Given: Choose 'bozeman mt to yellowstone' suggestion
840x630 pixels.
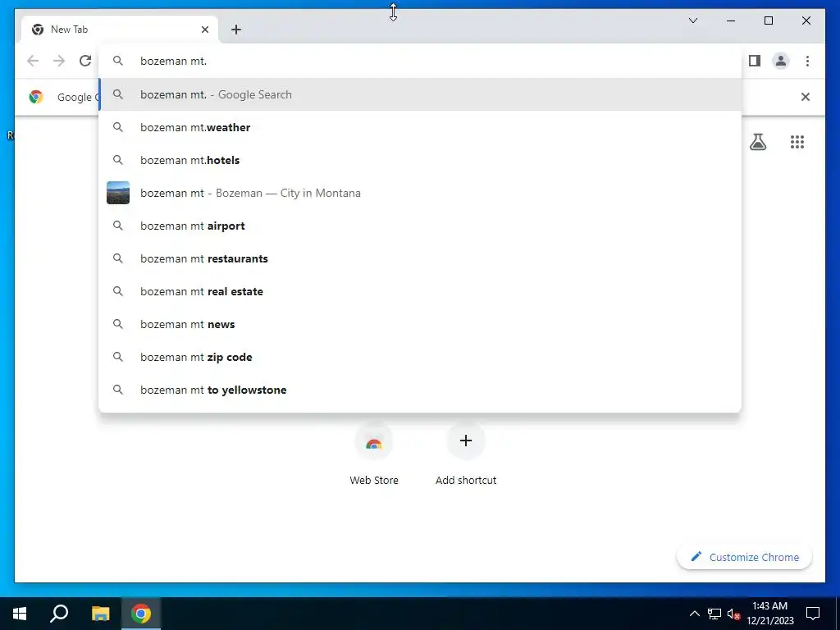Looking at the screenshot, I should tap(420, 390).
